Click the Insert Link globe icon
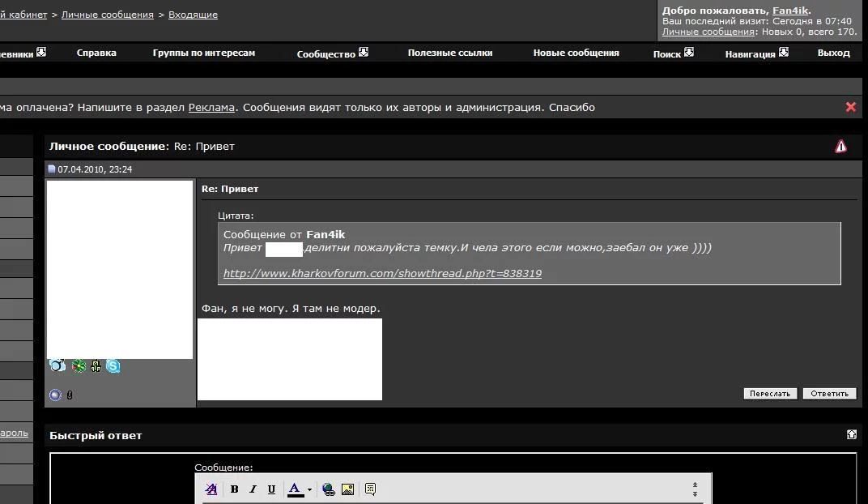Viewport: 868px width, 504px height. (x=329, y=489)
